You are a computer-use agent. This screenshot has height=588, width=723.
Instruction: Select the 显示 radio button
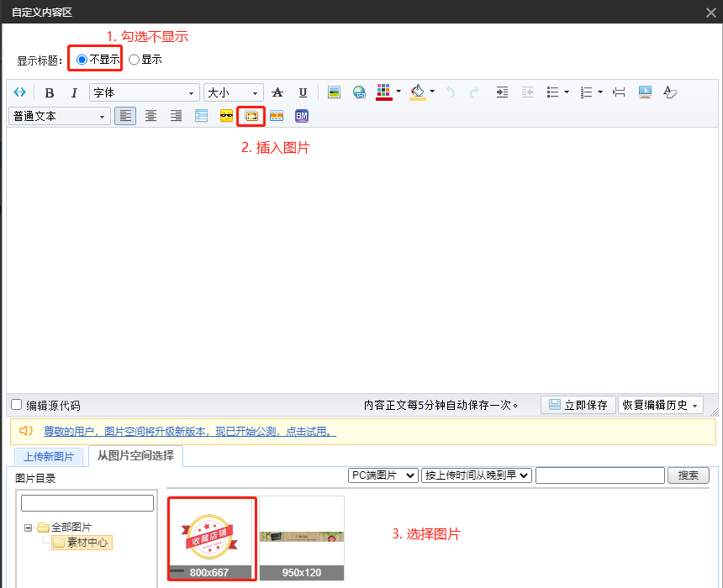[x=134, y=60]
